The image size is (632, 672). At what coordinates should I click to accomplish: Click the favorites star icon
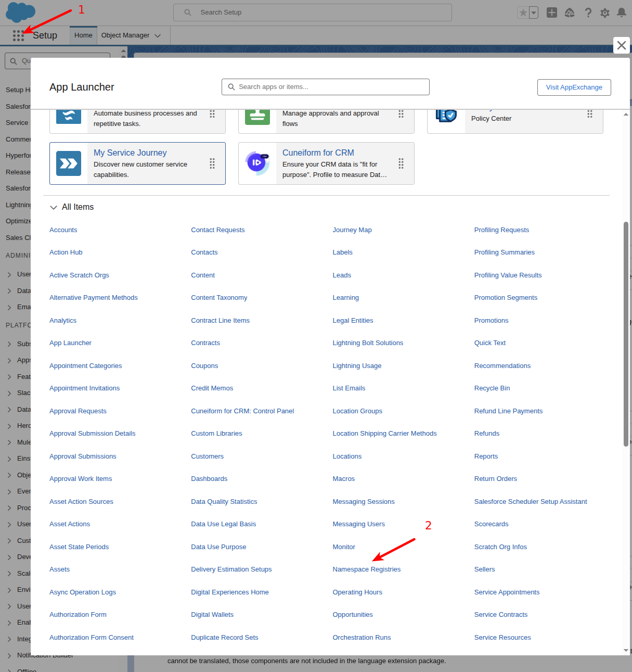(523, 12)
